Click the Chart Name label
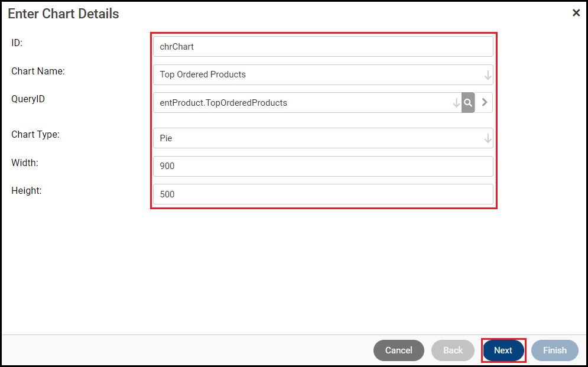 click(38, 71)
